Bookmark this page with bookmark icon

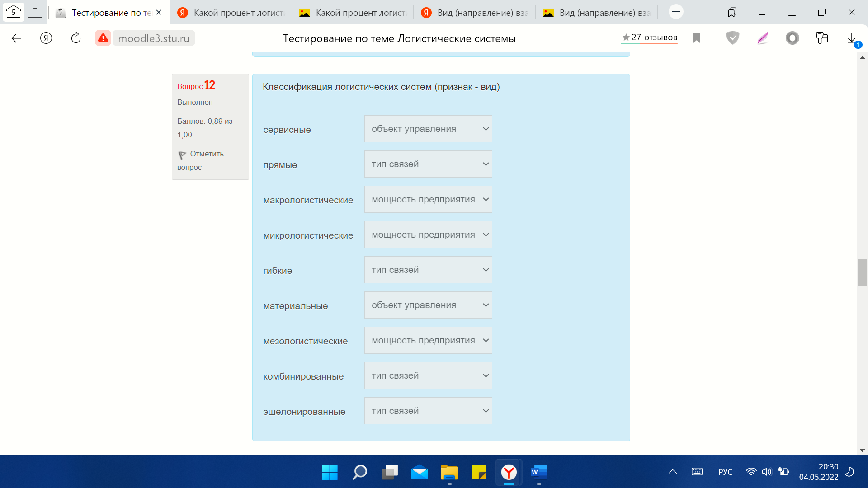[x=697, y=38]
